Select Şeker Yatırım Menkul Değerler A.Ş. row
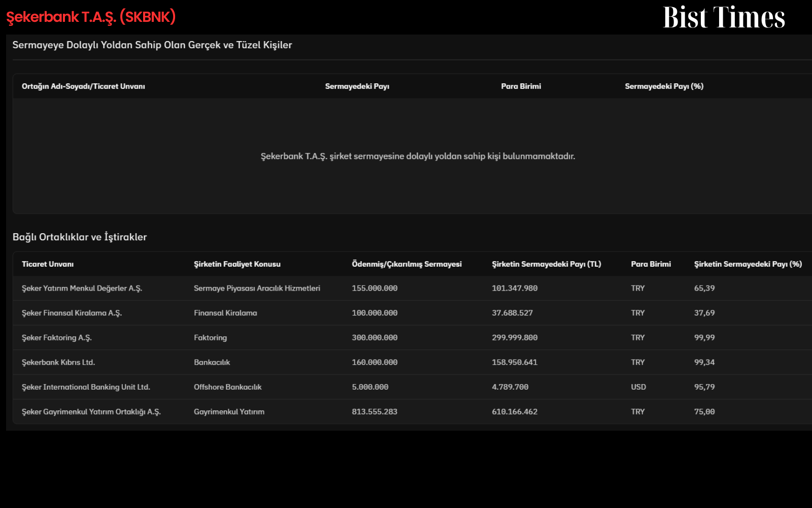This screenshot has height=508, width=812. (412, 289)
